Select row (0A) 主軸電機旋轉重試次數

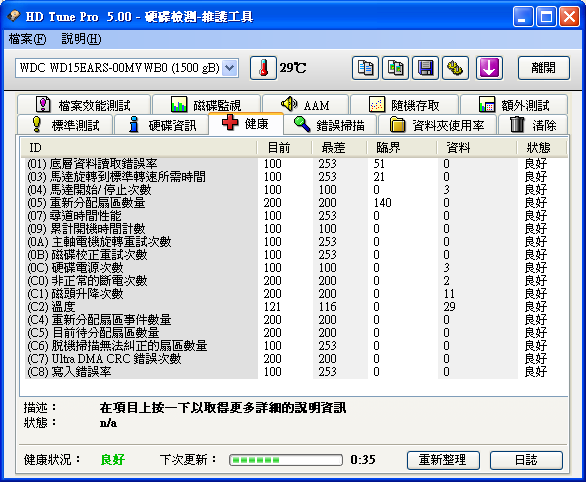(x=296, y=242)
